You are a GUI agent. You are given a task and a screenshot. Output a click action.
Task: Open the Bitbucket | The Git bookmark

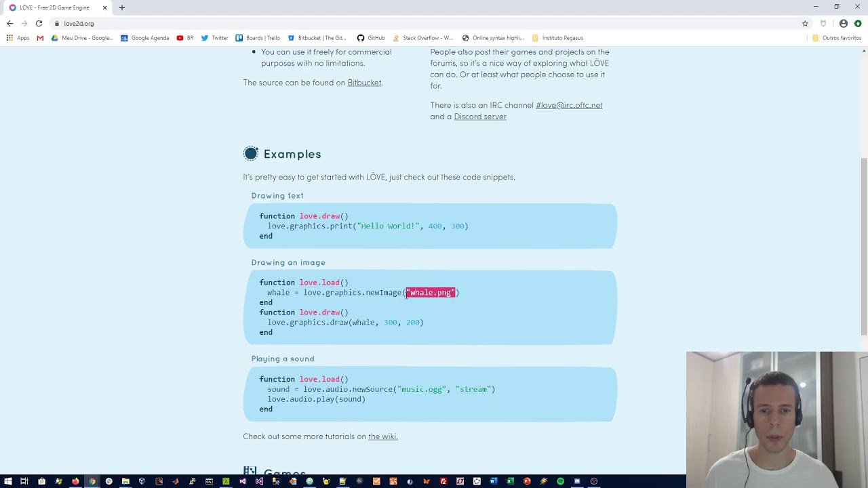pyautogui.click(x=317, y=38)
